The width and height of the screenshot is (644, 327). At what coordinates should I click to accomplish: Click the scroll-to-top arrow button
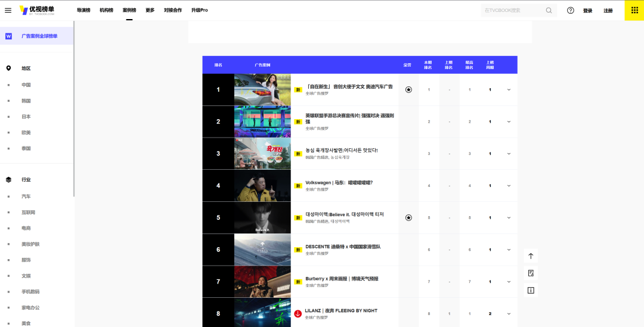click(x=531, y=256)
